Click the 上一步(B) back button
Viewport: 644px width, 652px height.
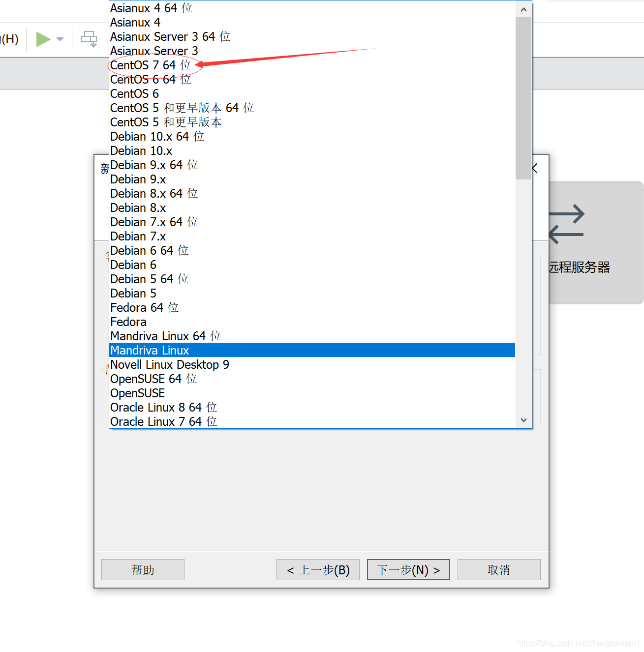click(318, 570)
